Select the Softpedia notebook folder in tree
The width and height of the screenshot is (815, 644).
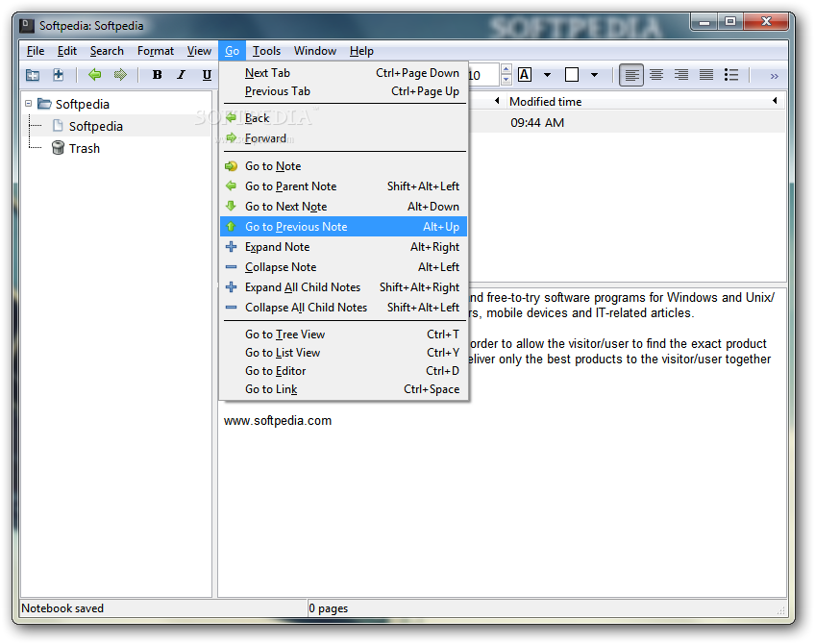click(73, 104)
